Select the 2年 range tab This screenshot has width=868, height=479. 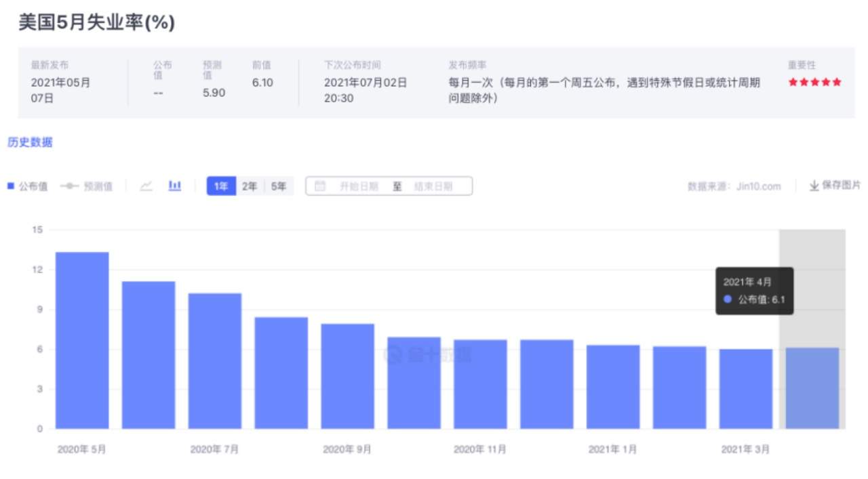coord(250,186)
